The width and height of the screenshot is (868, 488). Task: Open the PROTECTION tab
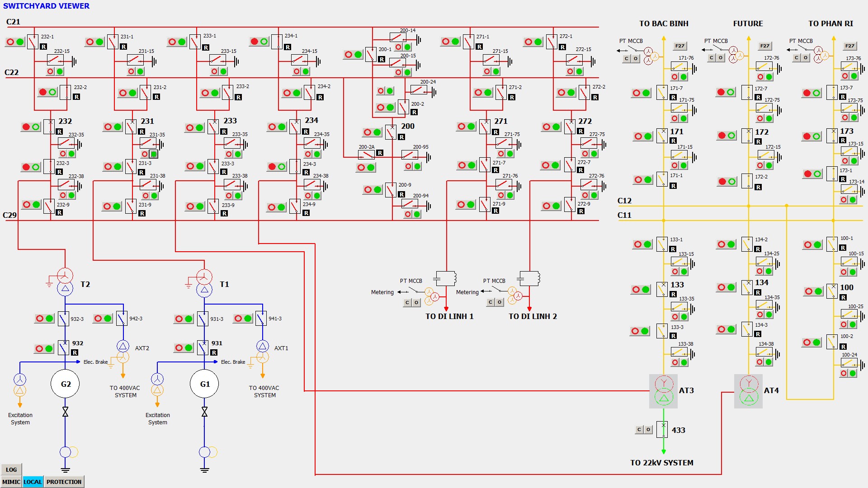(x=64, y=482)
